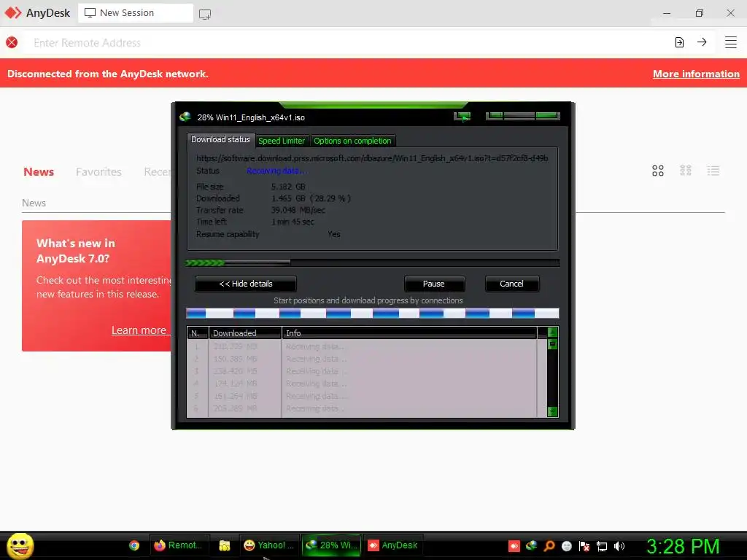
Task: Open the network tray icon
Action: click(x=602, y=545)
